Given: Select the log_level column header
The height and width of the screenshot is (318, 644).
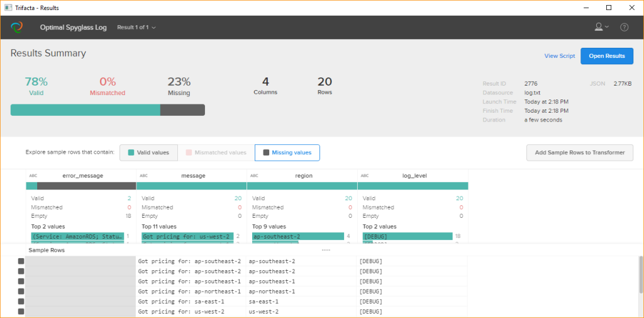Looking at the screenshot, I should click(414, 176).
